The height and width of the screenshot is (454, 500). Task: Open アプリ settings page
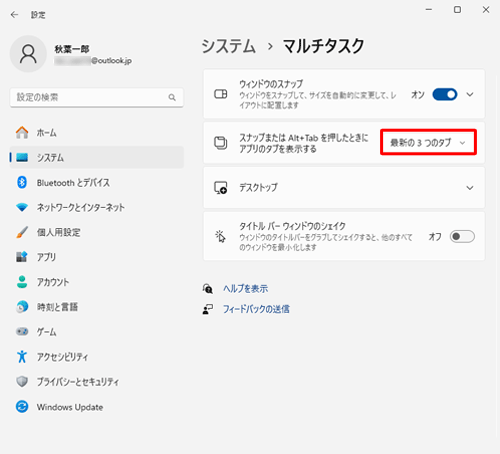pyautogui.click(x=97, y=257)
